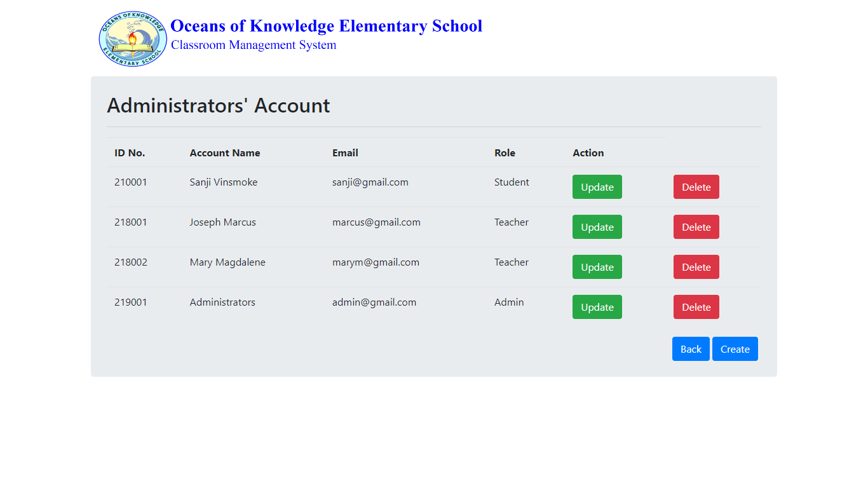868x488 pixels.
Task: Click the Account Name column header
Action: 225,153
